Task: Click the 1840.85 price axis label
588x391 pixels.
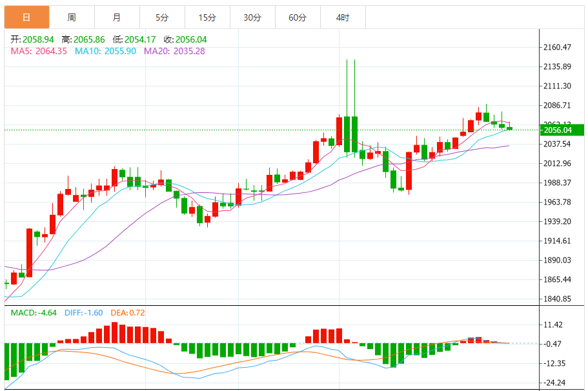Action: pos(557,299)
